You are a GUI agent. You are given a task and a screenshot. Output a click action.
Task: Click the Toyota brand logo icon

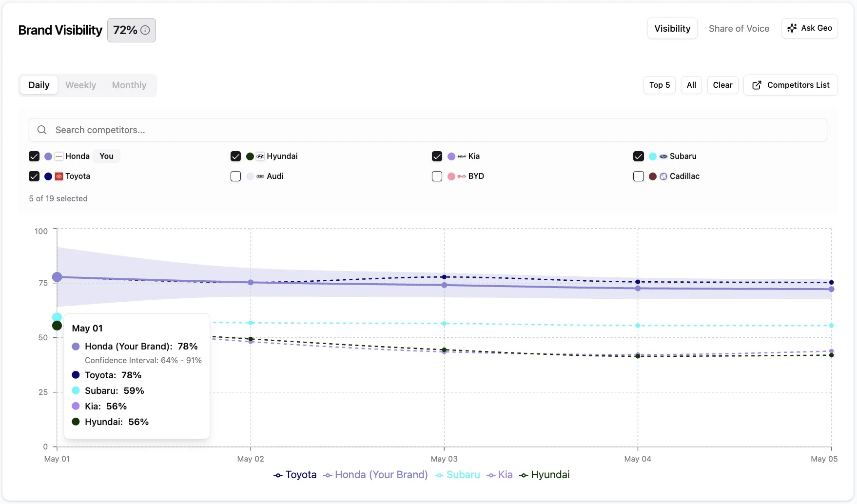(x=59, y=176)
